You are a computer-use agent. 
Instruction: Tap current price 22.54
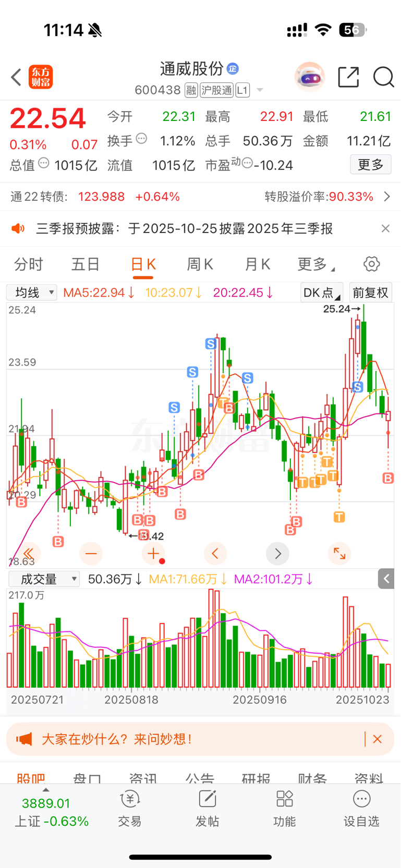47,118
